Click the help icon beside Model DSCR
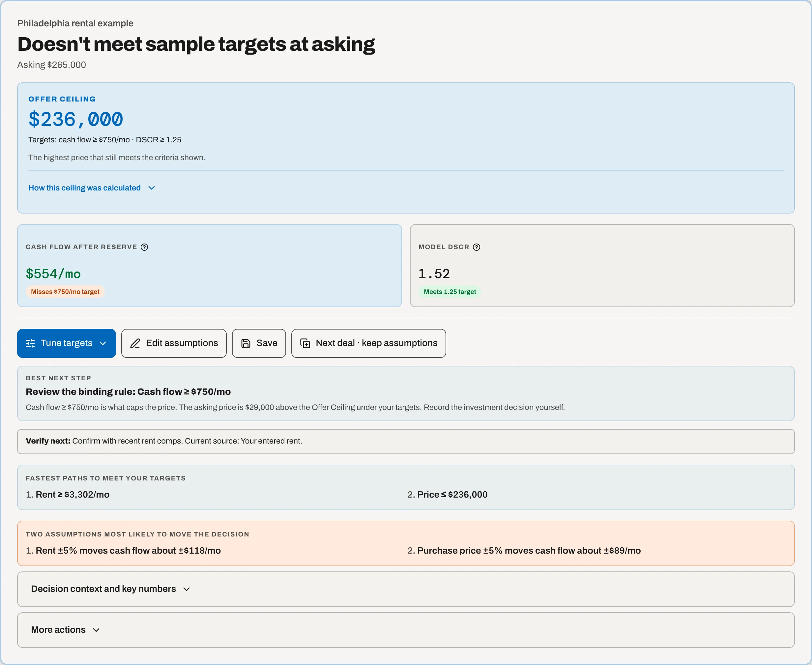This screenshot has width=812, height=665. (x=477, y=247)
